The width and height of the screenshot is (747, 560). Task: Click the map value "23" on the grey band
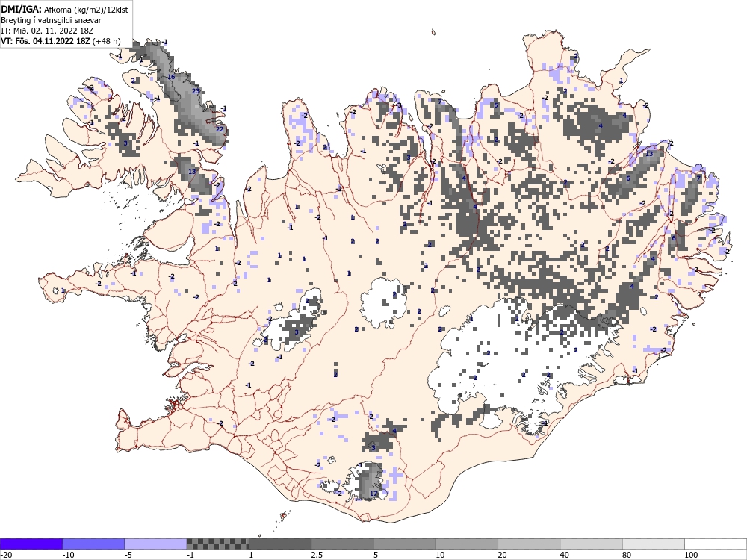click(x=196, y=91)
